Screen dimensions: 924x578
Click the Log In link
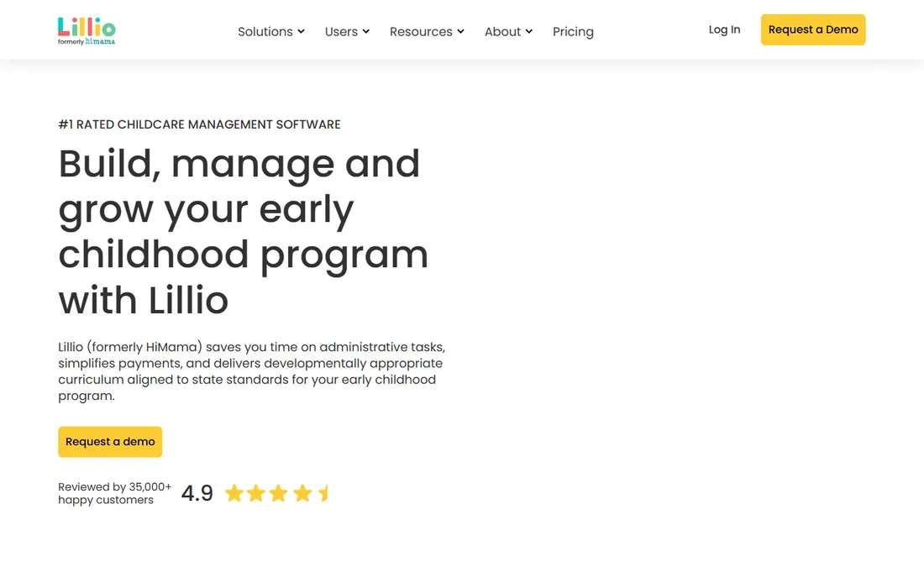(x=724, y=29)
